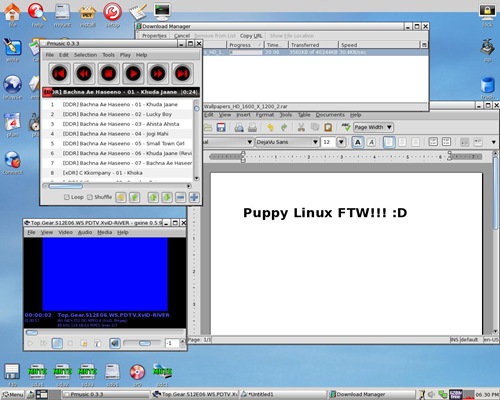Viewport: 500px width, 400px height.
Task: Move selected Pmusic playlist track up
Action: [x=153, y=197]
